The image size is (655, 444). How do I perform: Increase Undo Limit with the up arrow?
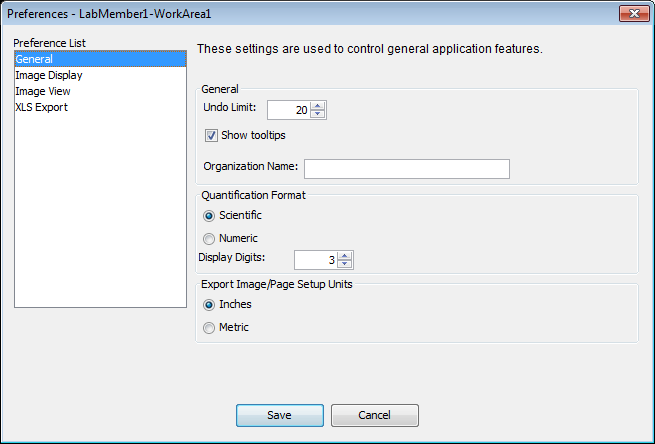coord(318,106)
